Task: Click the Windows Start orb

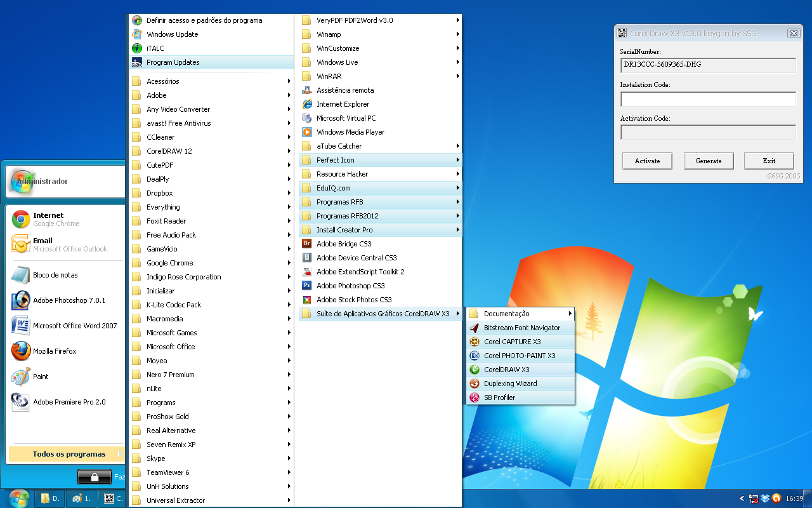Action: click(x=19, y=498)
